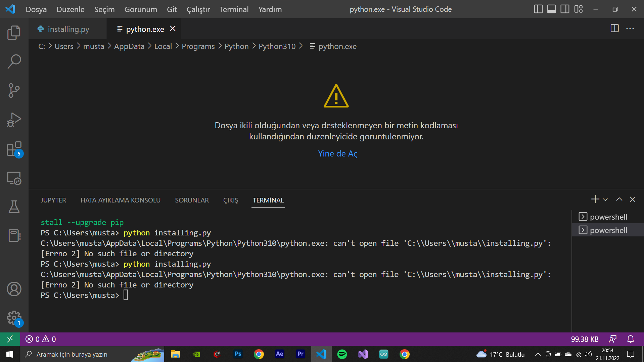
Task: Create a new terminal with plus icon
Action: point(595,199)
